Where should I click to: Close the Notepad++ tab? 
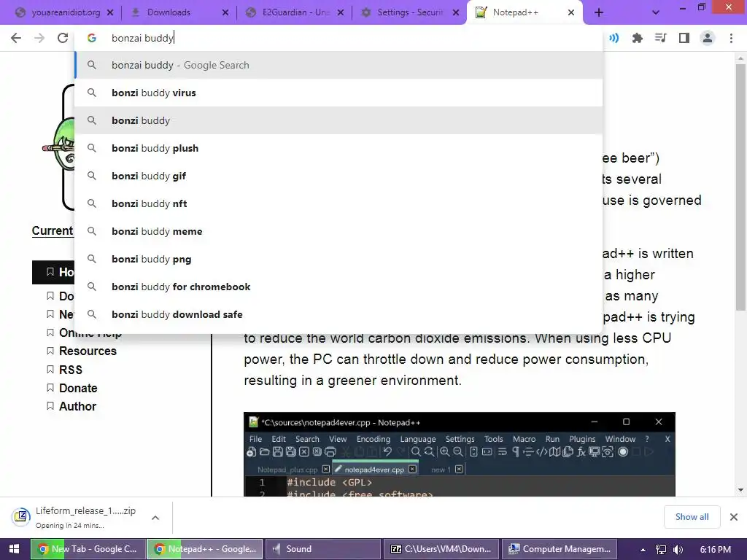click(571, 13)
